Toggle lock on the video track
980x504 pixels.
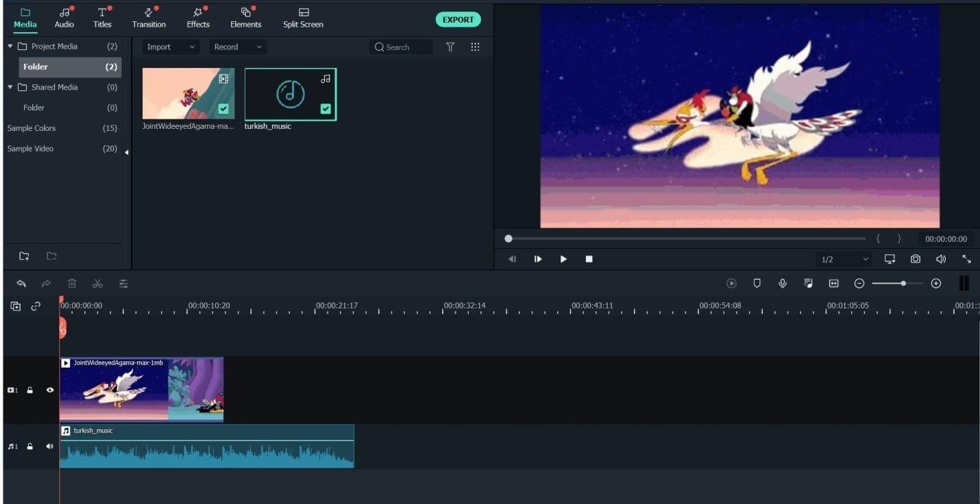click(30, 390)
